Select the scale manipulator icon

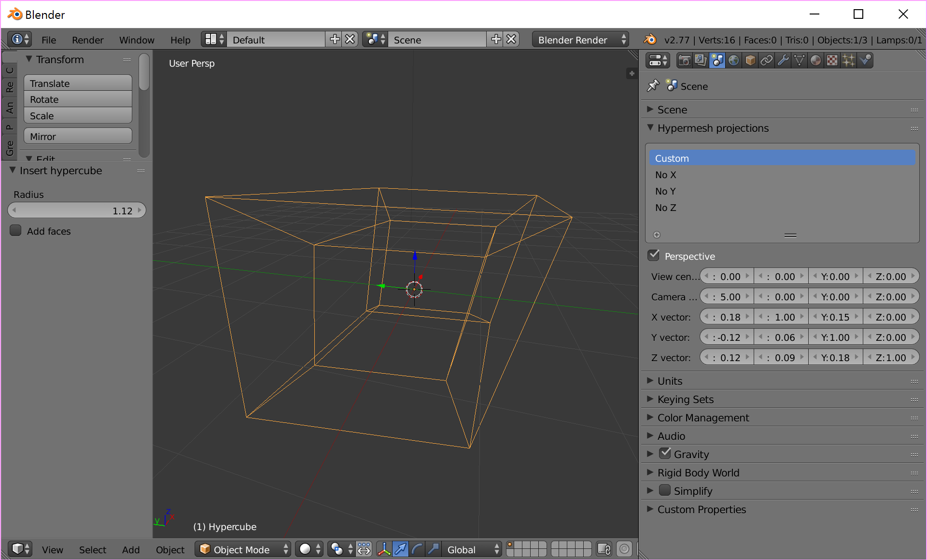433,549
